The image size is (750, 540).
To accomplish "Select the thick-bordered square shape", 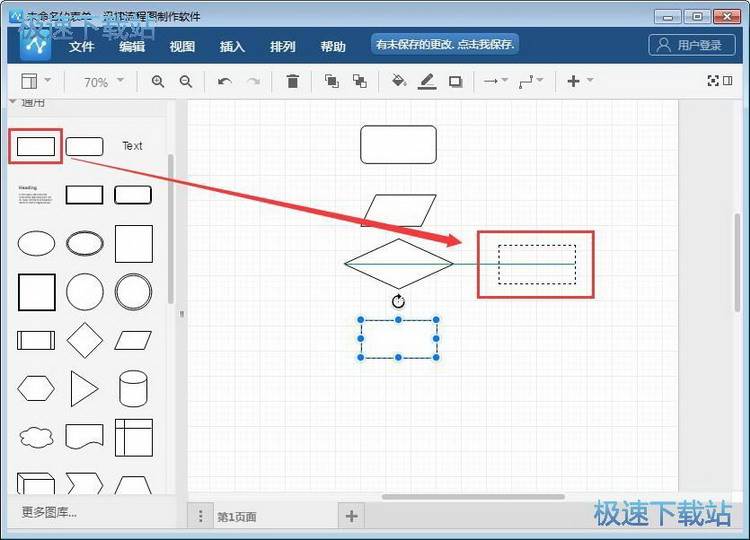I will coord(37,292).
